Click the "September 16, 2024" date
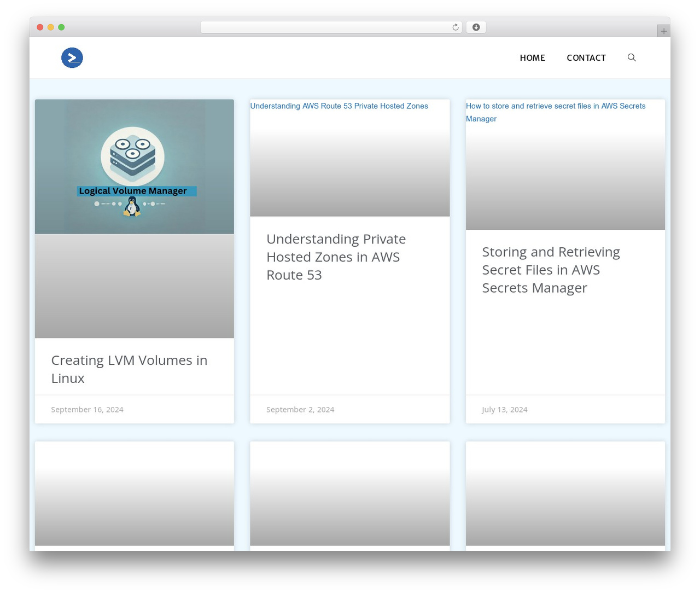 87,409
